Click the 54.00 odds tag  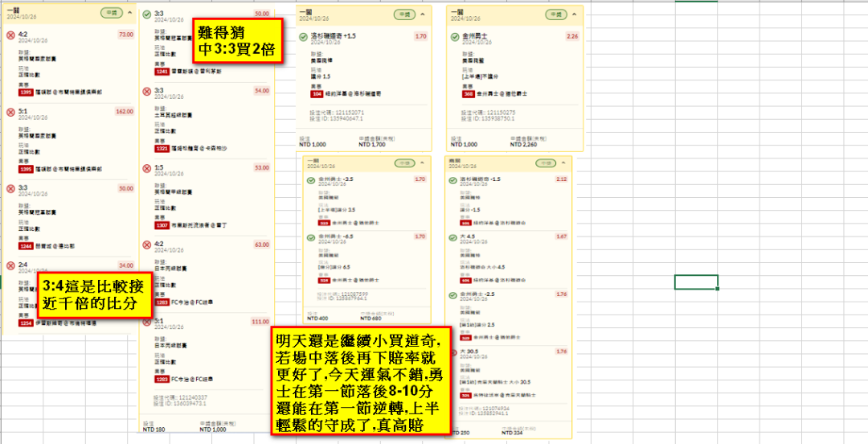(x=262, y=90)
